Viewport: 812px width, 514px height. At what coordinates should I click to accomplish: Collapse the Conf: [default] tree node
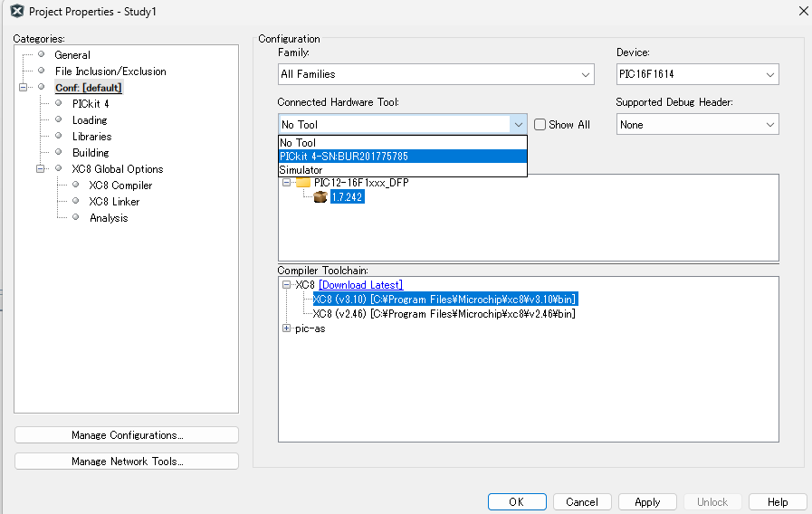[24, 88]
